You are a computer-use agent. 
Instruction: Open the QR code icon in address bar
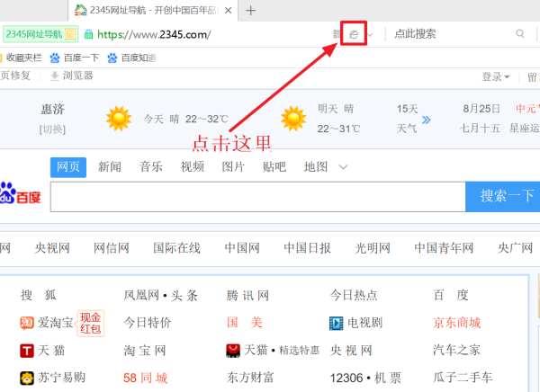click(x=337, y=34)
